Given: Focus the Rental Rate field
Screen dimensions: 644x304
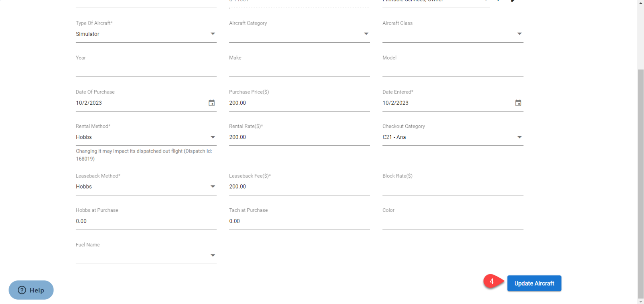Looking at the screenshot, I should point(299,137).
